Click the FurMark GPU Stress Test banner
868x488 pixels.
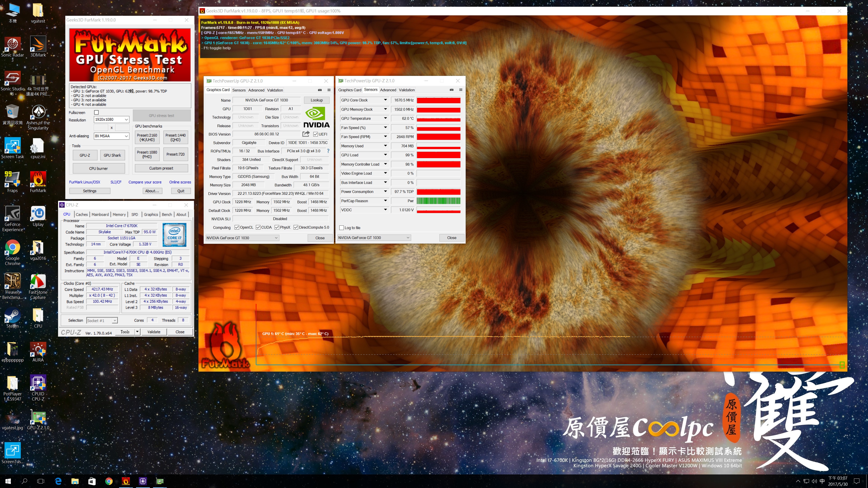point(130,54)
